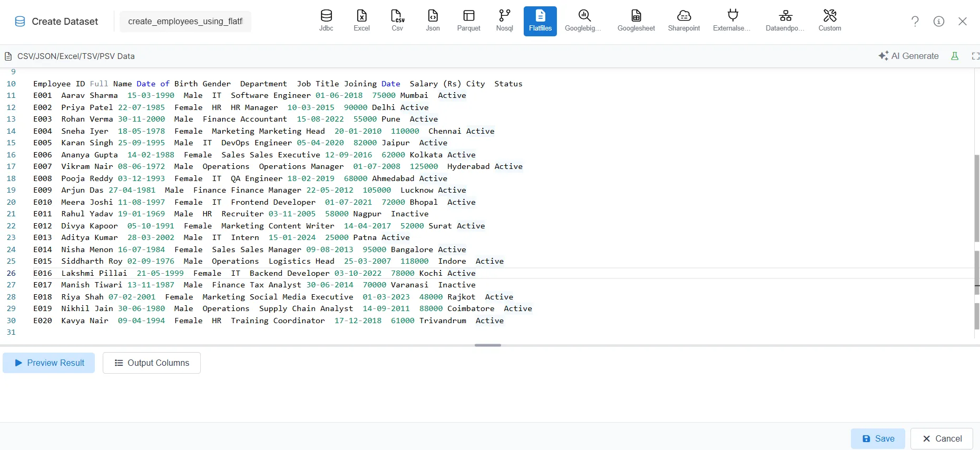This screenshot has width=980, height=450.
Task: Pick the Nosql source type
Action: (504, 21)
